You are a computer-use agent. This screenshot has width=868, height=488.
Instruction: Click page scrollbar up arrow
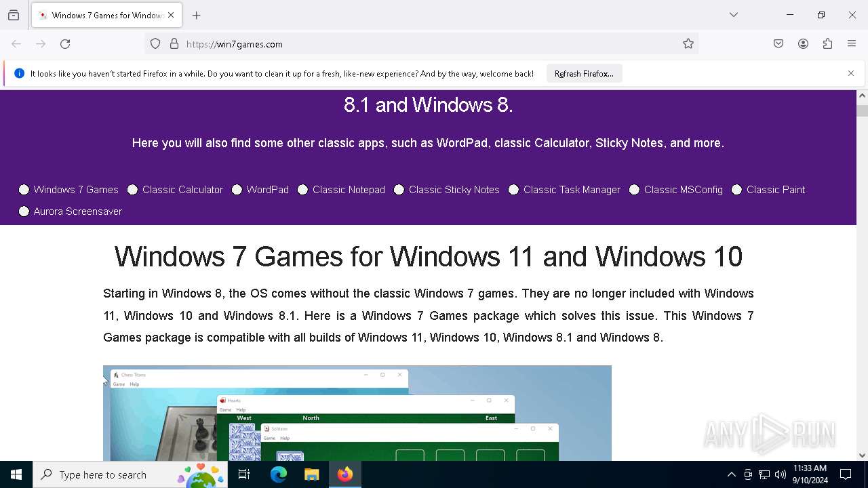click(x=862, y=96)
